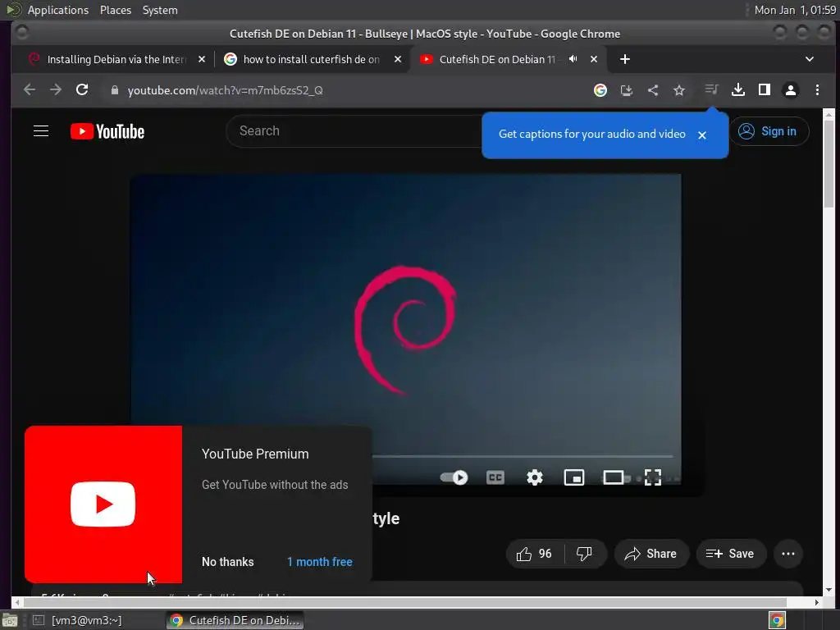The image size is (840, 630).
Task: Click the Debian swirl in the video
Action: [x=404, y=330]
